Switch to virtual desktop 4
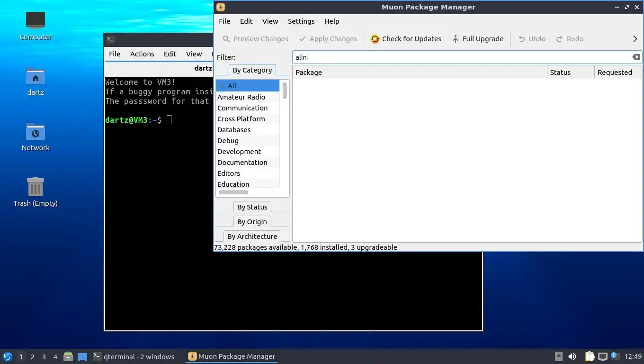Image resolution: width=644 pixels, height=364 pixels. [x=55, y=356]
